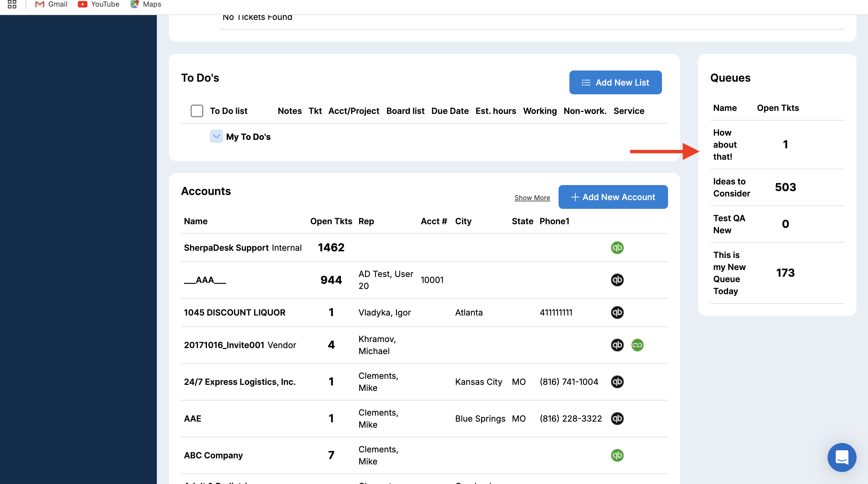Open the Maps bookmark
868x484 pixels.
(146, 5)
